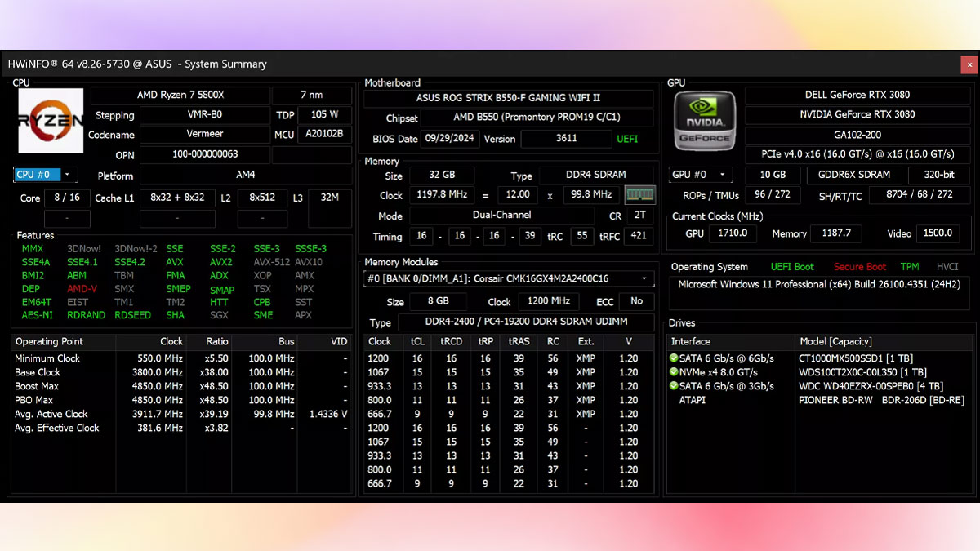Click the GA102-200 GPU chip field
Image resolution: width=980 pixels, height=551 pixels.
[x=857, y=135]
